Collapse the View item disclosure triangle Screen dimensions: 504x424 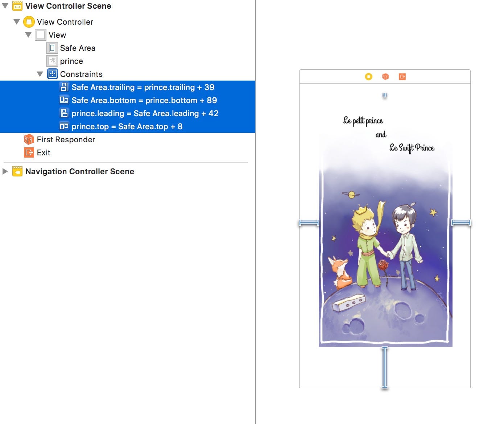28,35
